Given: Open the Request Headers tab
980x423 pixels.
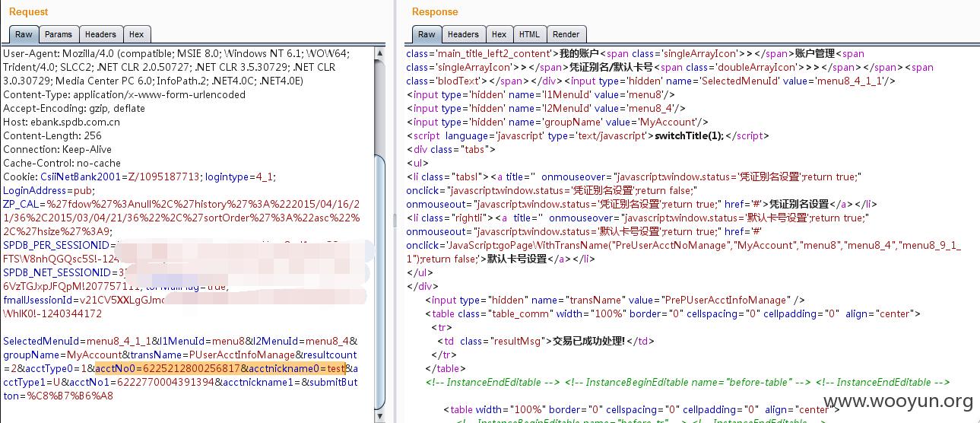Looking at the screenshot, I should (100, 34).
